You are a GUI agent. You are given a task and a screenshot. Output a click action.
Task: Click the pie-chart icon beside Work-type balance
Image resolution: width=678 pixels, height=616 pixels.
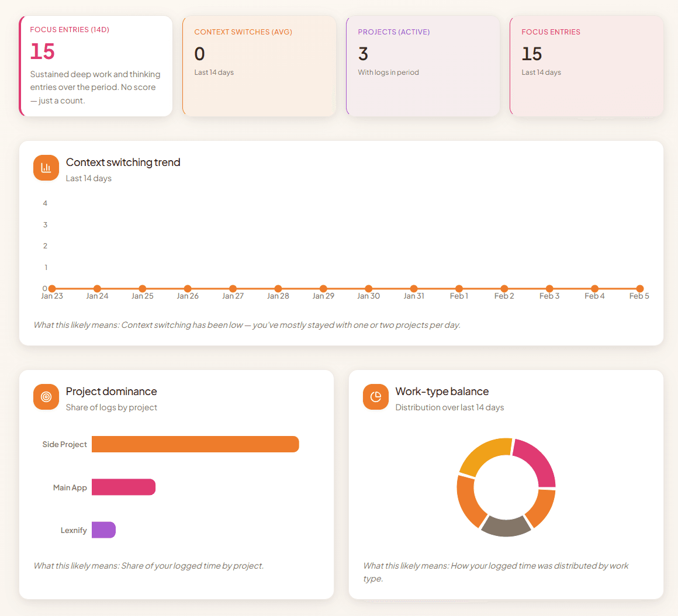click(375, 396)
